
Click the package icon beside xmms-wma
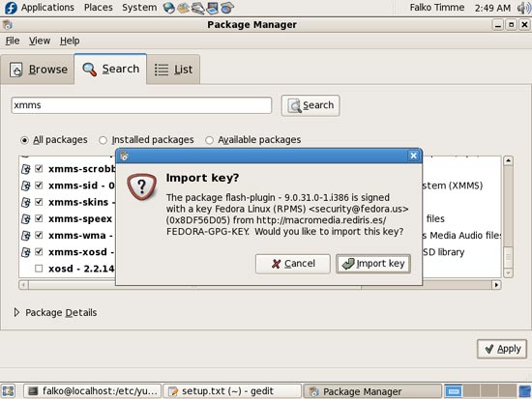pyautogui.click(x=26, y=236)
